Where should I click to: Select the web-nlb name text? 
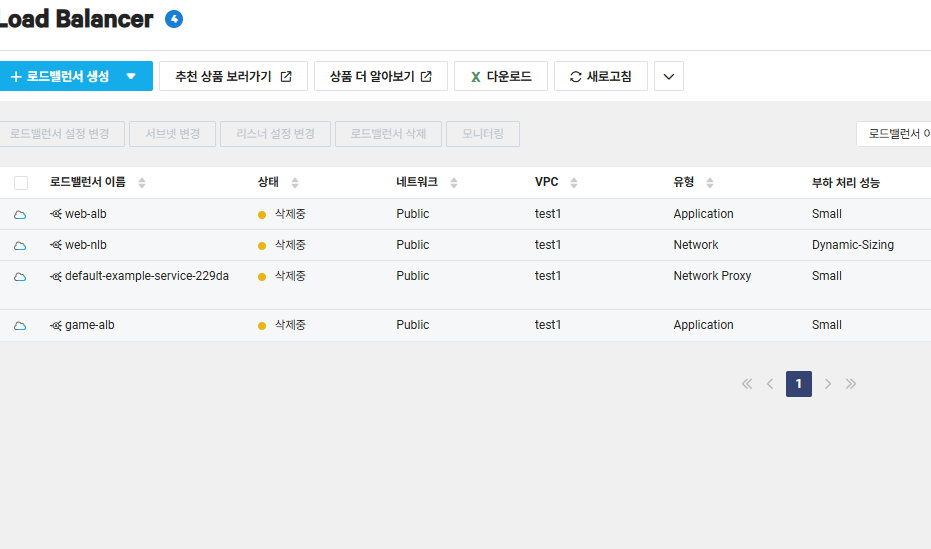click(86, 245)
